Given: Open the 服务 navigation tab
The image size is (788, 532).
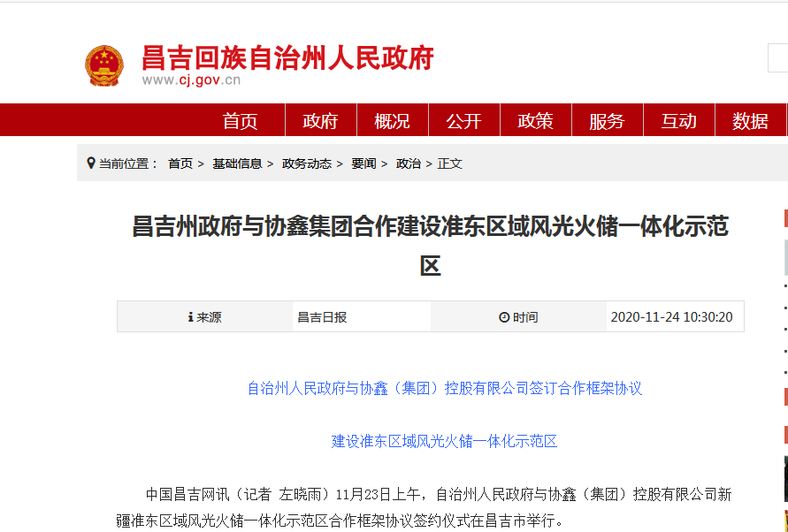Looking at the screenshot, I should (607, 120).
